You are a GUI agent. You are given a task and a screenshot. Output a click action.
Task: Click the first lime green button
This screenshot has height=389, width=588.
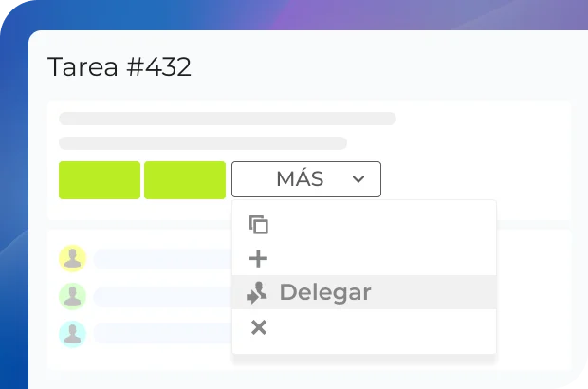coord(100,180)
